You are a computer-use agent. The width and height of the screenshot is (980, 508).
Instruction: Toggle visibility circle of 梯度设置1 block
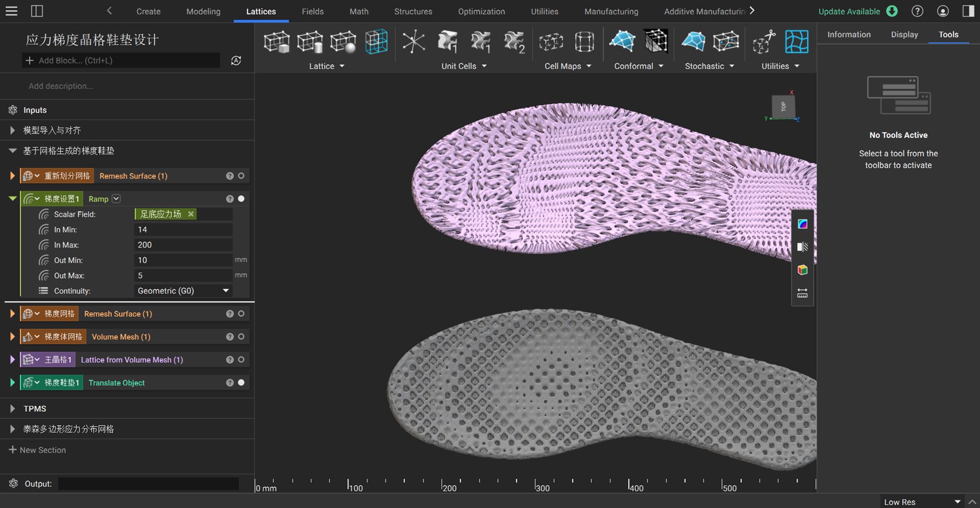pos(241,199)
